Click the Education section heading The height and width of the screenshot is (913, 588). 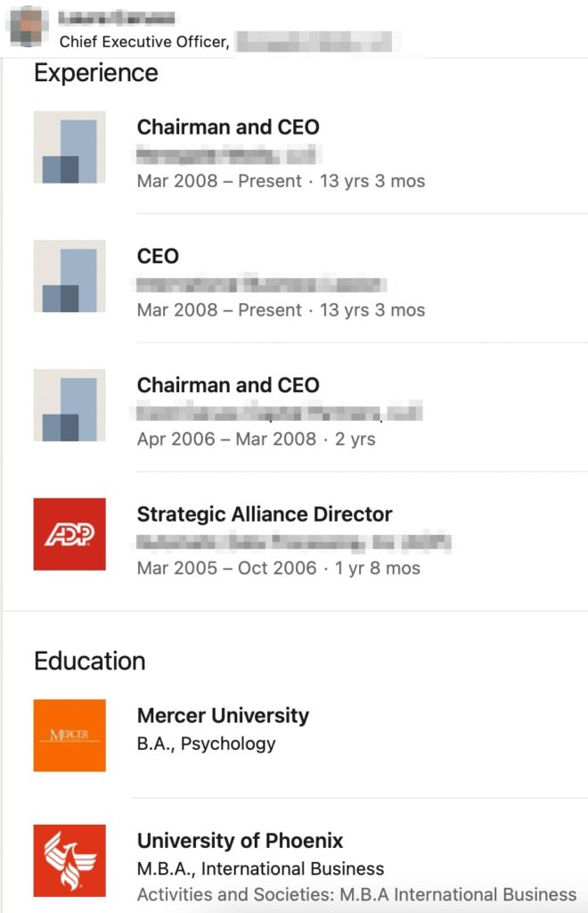click(x=90, y=661)
